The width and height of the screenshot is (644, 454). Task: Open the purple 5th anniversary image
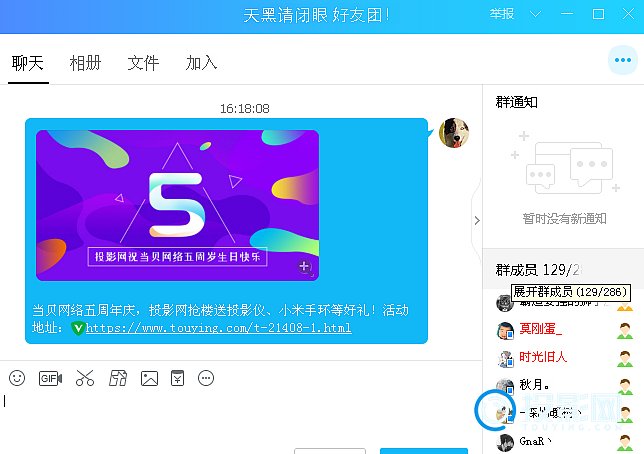tap(177, 205)
